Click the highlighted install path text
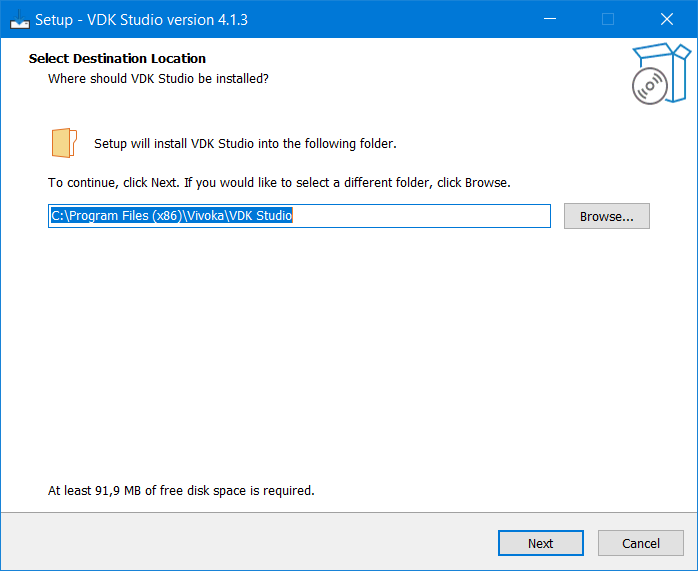 click(x=171, y=216)
